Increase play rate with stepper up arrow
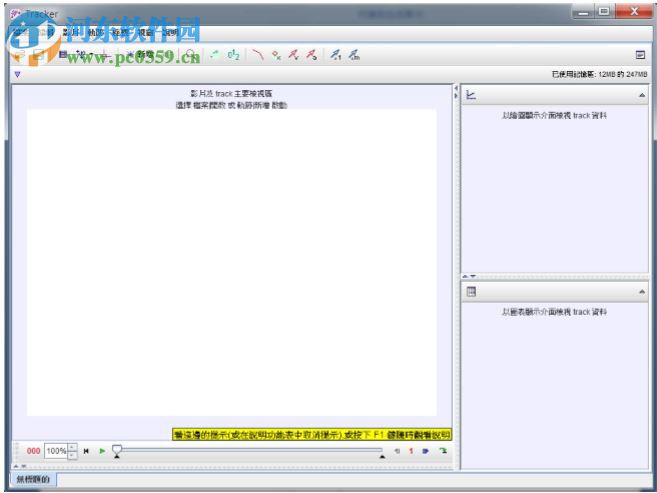Screen dimensions: 657x493 click(x=72, y=447)
